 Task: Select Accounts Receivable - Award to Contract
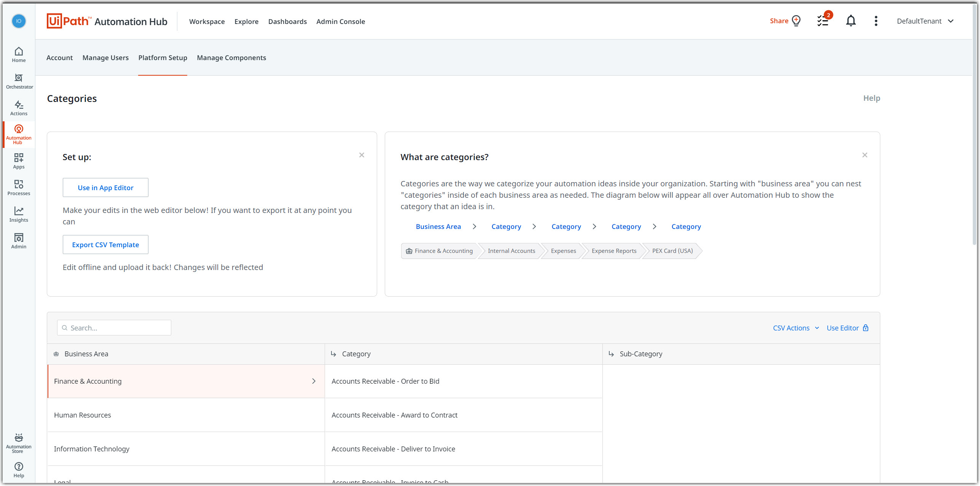click(x=464, y=415)
